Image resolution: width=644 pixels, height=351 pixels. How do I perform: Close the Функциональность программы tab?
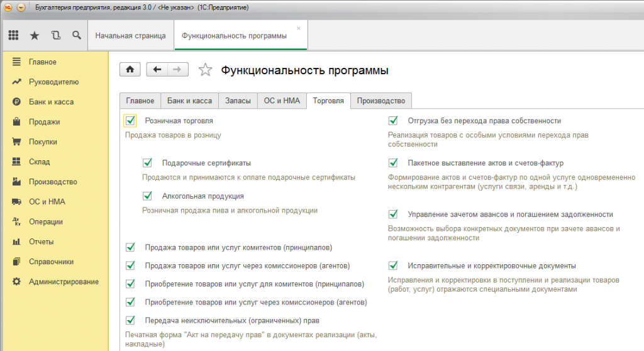tap(298, 28)
